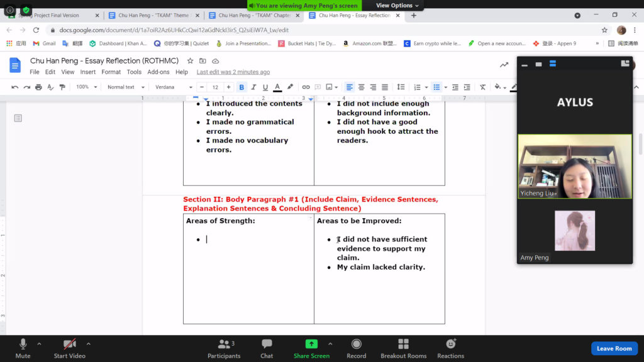Viewport: 644px width, 362px height.
Task: Toggle the bulleted list
Action: (436, 87)
